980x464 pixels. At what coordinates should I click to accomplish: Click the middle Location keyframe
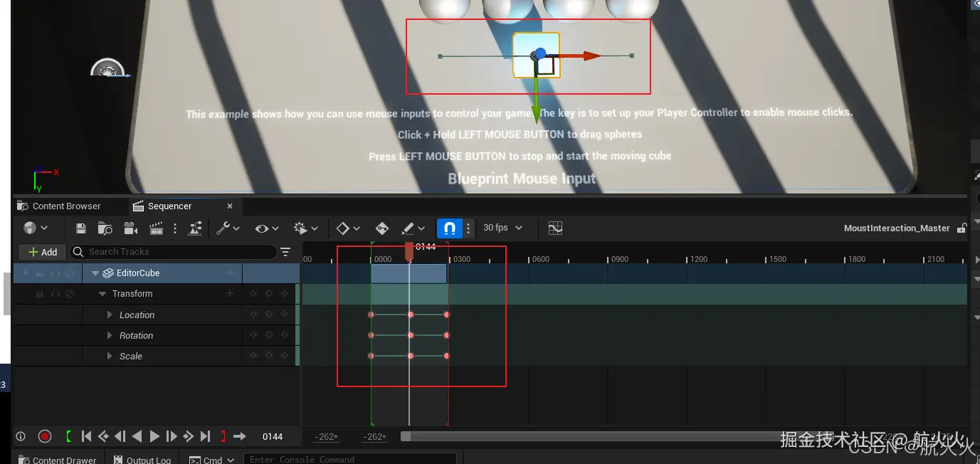pyautogui.click(x=411, y=315)
